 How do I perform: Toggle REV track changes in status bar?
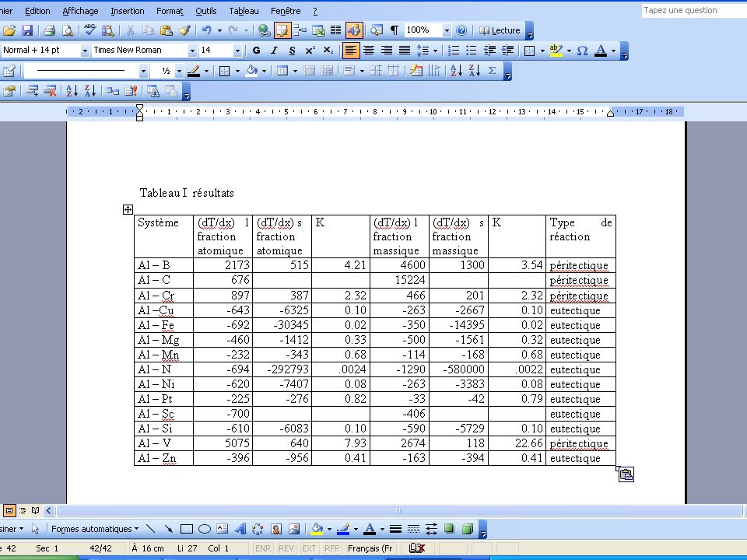coord(286,548)
